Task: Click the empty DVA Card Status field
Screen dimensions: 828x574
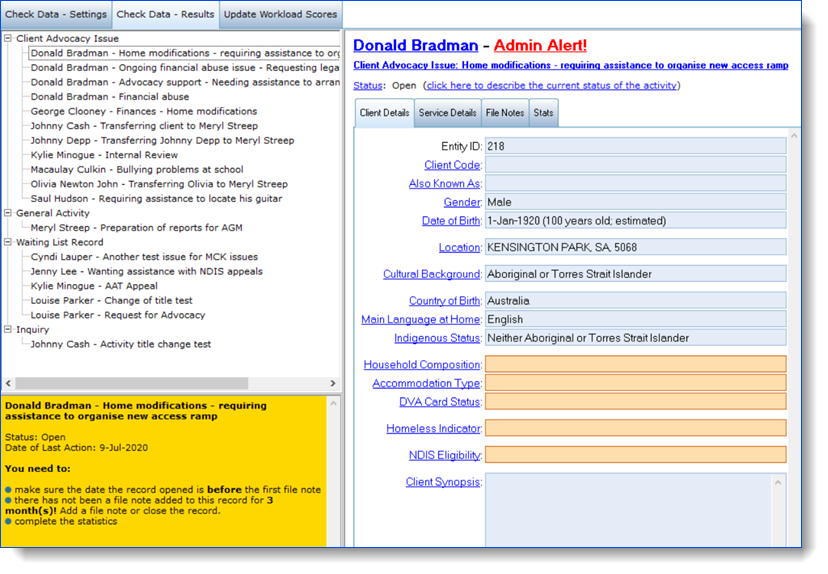Action: (x=636, y=402)
